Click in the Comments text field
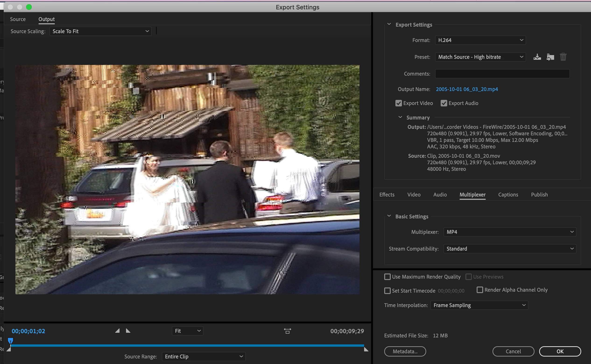 point(502,74)
